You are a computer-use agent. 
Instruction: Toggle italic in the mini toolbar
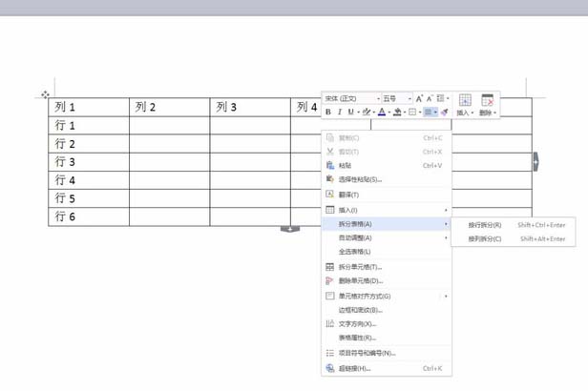point(340,112)
